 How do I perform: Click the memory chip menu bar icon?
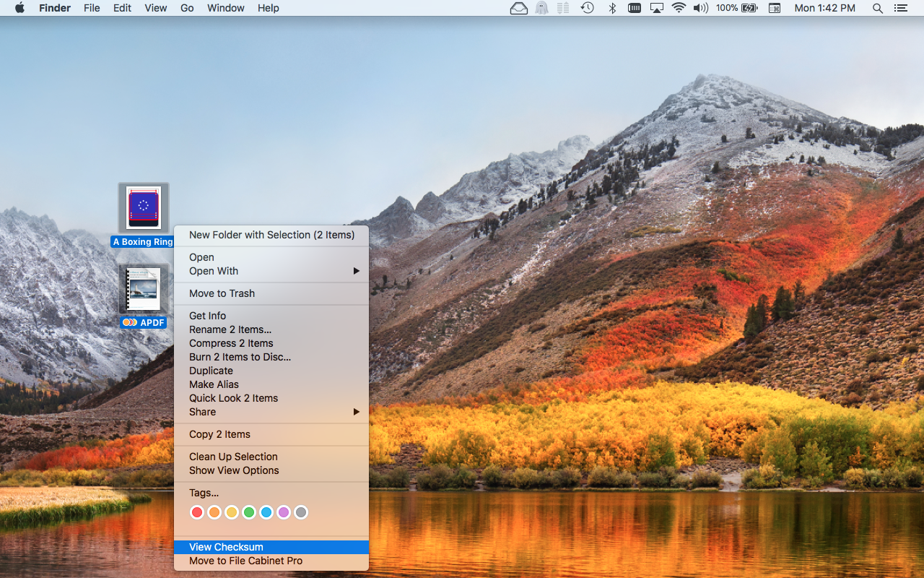(x=635, y=8)
